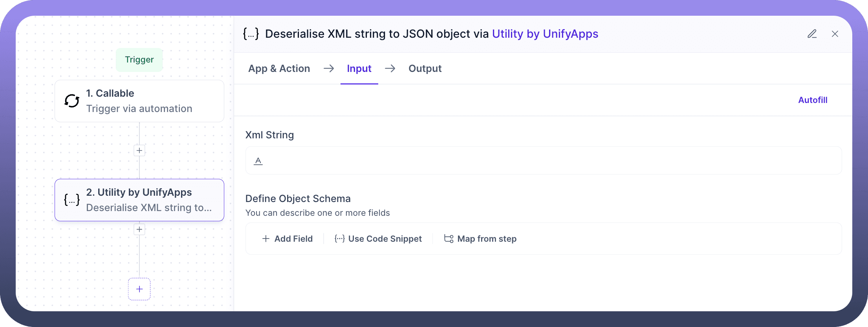
Task: Click the curly braces icon in panel header
Action: [251, 34]
